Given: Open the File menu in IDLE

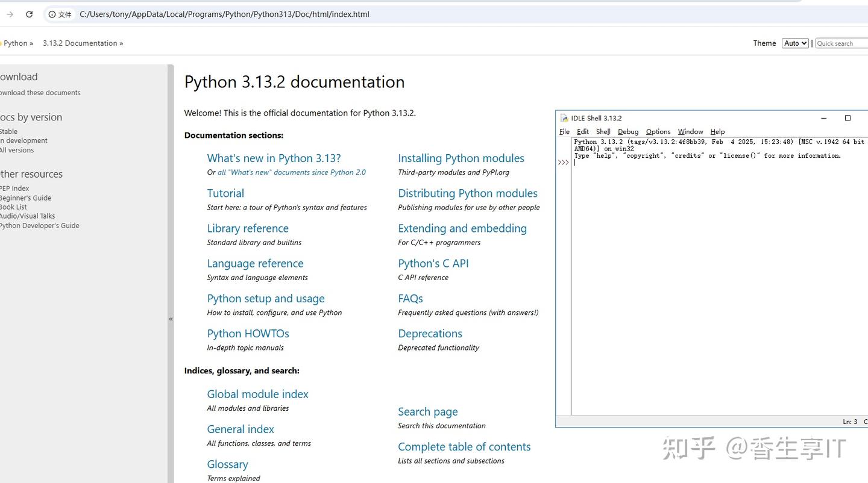Looking at the screenshot, I should click(x=564, y=131).
